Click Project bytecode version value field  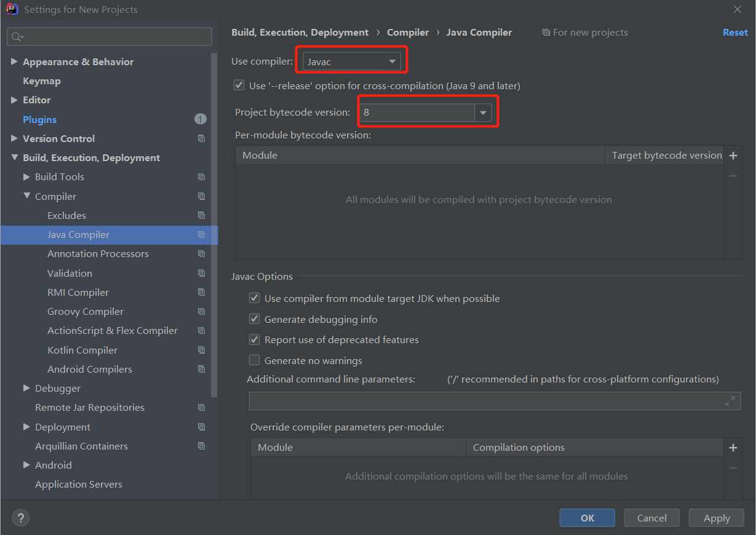tap(417, 113)
